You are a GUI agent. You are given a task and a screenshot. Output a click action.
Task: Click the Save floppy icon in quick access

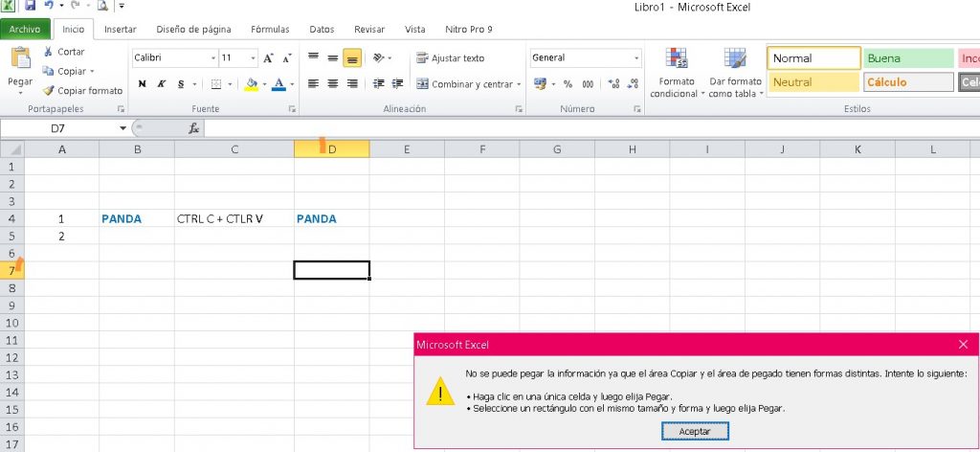pos(30,6)
